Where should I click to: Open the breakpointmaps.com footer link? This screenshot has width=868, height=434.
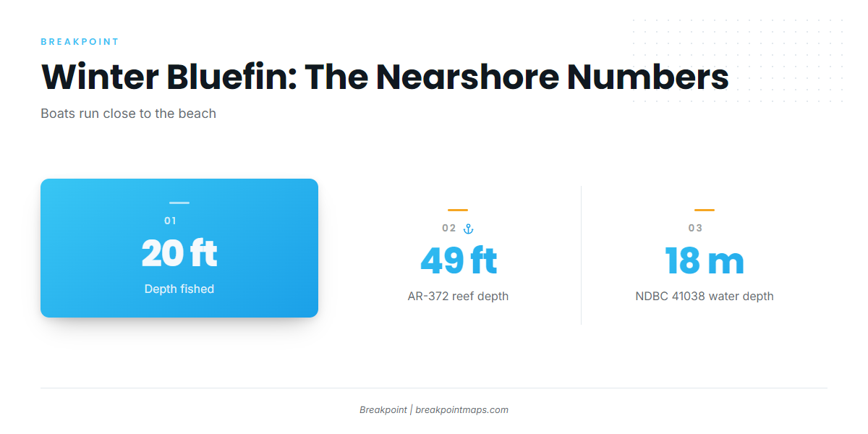[x=461, y=409]
